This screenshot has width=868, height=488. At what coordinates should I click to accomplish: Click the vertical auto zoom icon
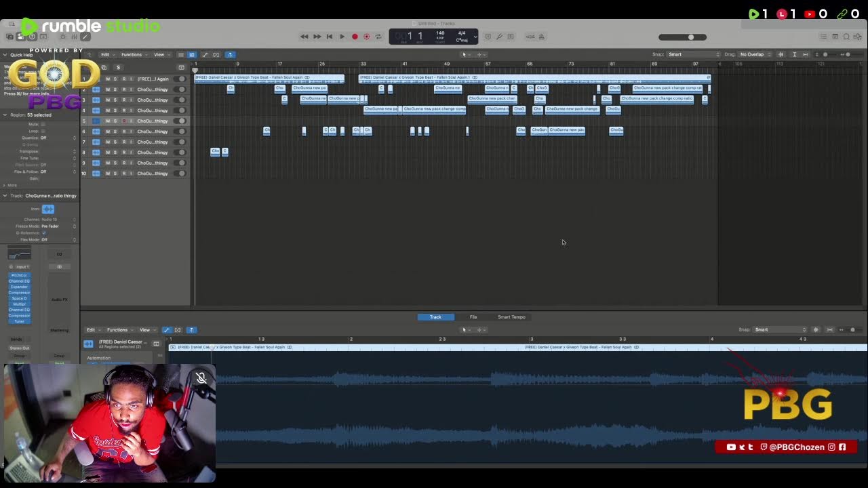(x=795, y=55)
